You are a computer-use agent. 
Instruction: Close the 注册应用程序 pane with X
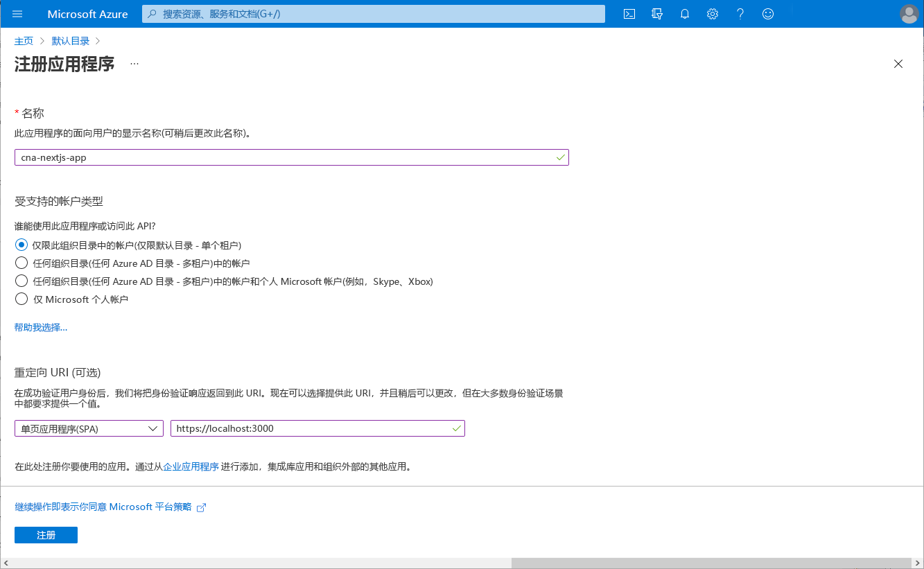coord(898,64)
